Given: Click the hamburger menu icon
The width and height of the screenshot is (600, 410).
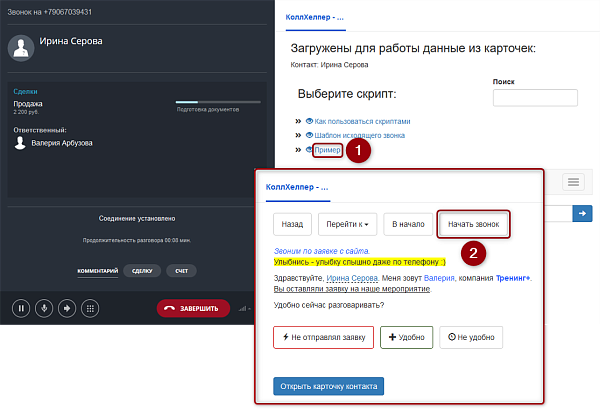Looking at the screenshot, I should pos(573,181).
